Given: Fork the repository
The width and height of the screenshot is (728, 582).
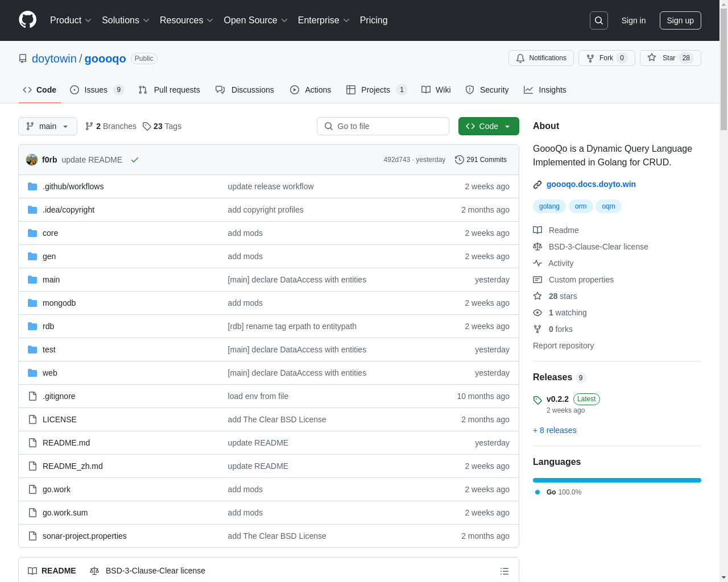Looking at the screenshot, I should click(606, 58).
